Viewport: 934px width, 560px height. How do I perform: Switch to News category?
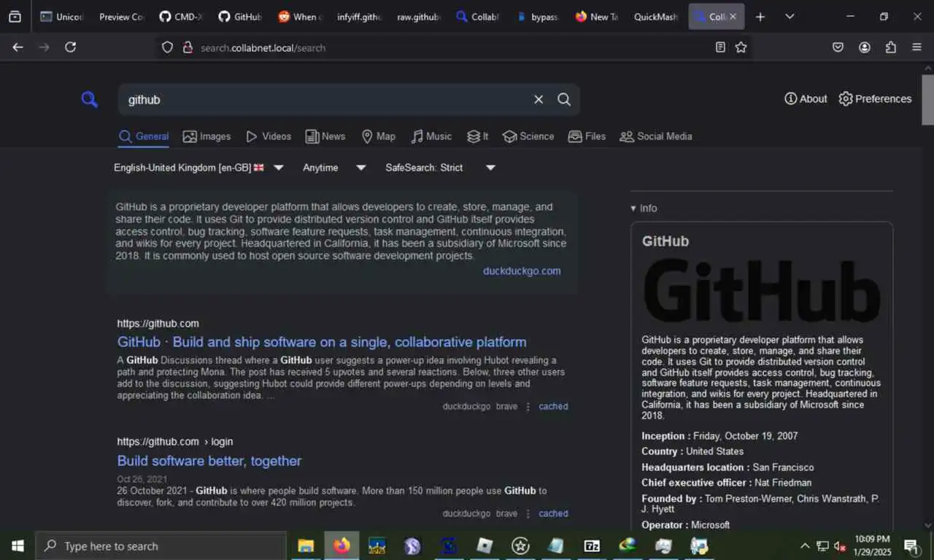(325, 136)
